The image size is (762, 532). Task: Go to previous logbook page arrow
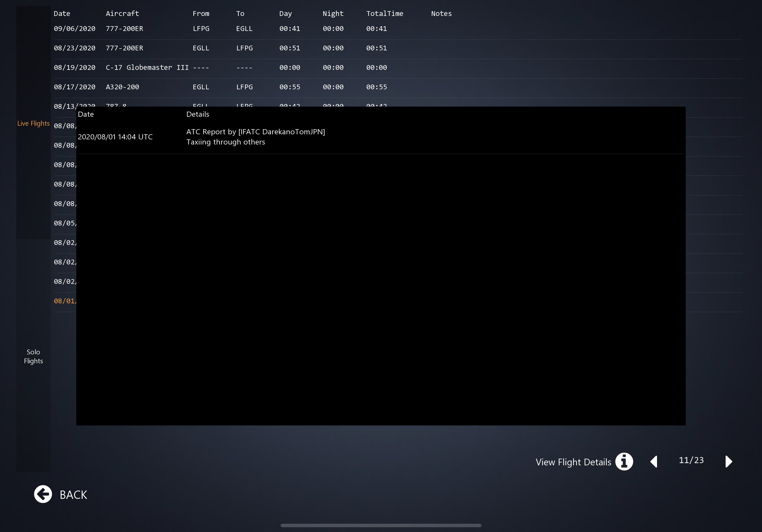point(654,462)
